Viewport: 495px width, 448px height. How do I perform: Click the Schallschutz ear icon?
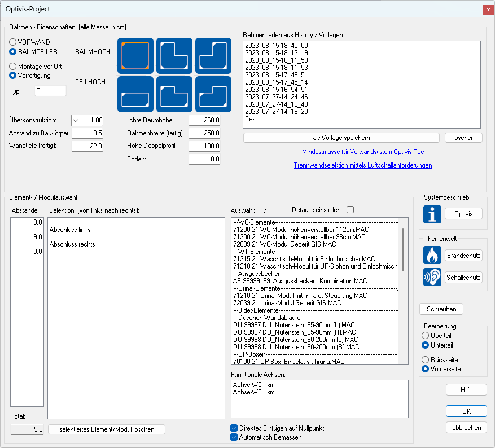432,277
